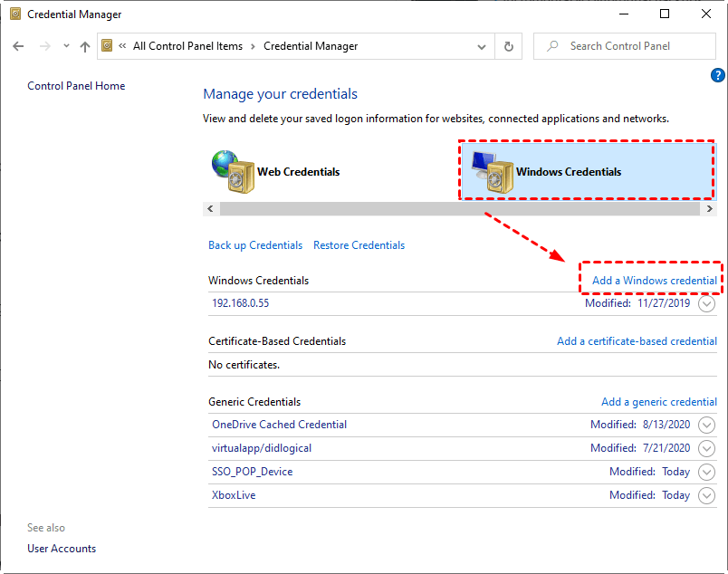
Task: Expand the SSO_POP_Device credential entry
Action: click(707, 472)
